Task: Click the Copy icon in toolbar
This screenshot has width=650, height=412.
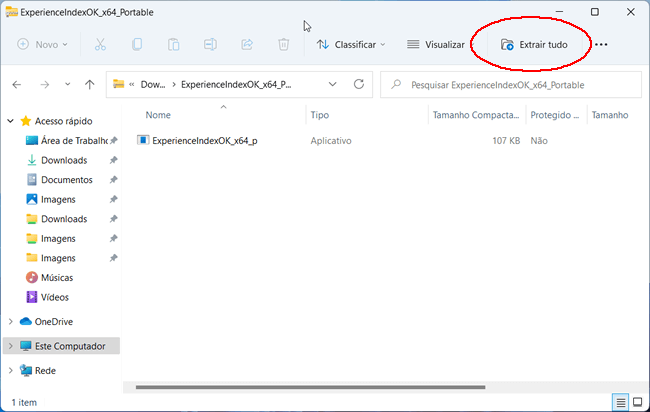Action: pyautogui.click(x=137, y=44)
